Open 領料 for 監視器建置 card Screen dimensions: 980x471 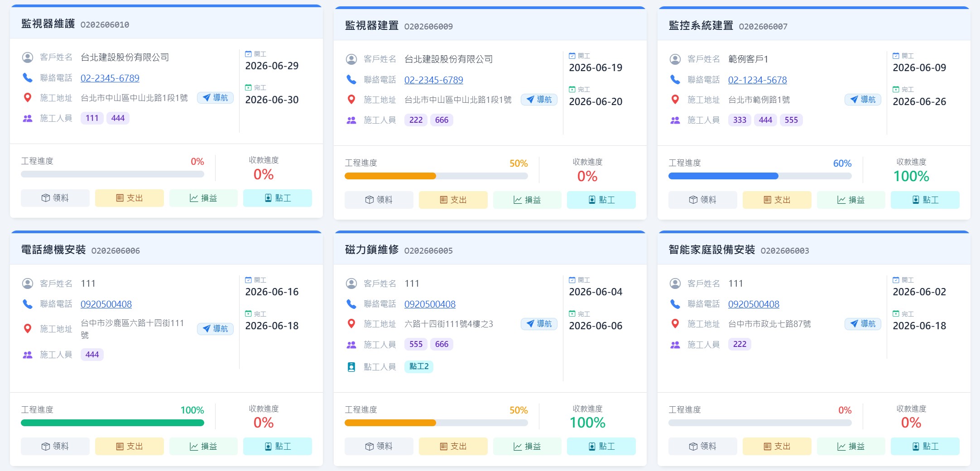379,200
